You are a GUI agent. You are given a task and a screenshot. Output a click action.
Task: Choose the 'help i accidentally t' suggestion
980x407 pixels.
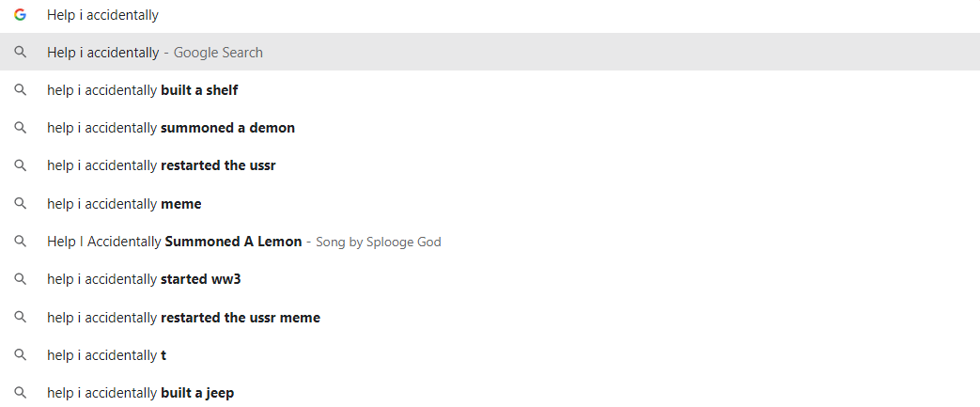pos(106,355)
